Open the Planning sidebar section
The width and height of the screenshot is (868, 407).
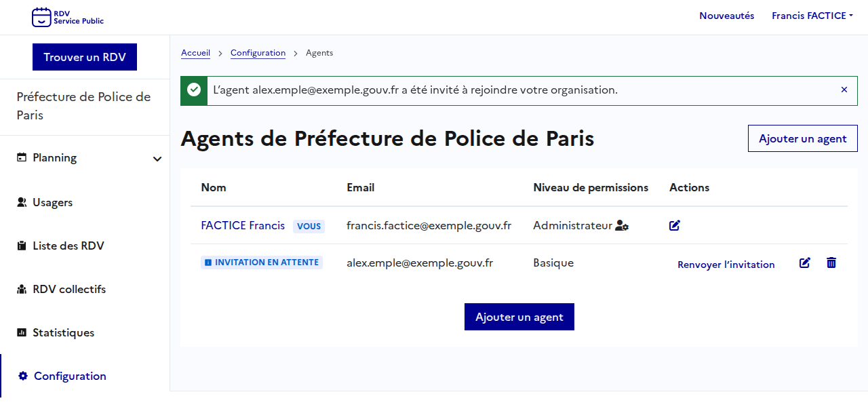54,158
